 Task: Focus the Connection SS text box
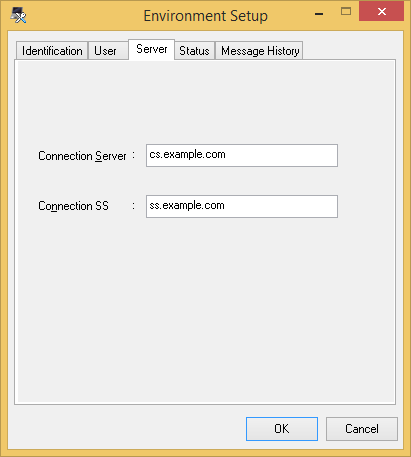pos(242,206)
